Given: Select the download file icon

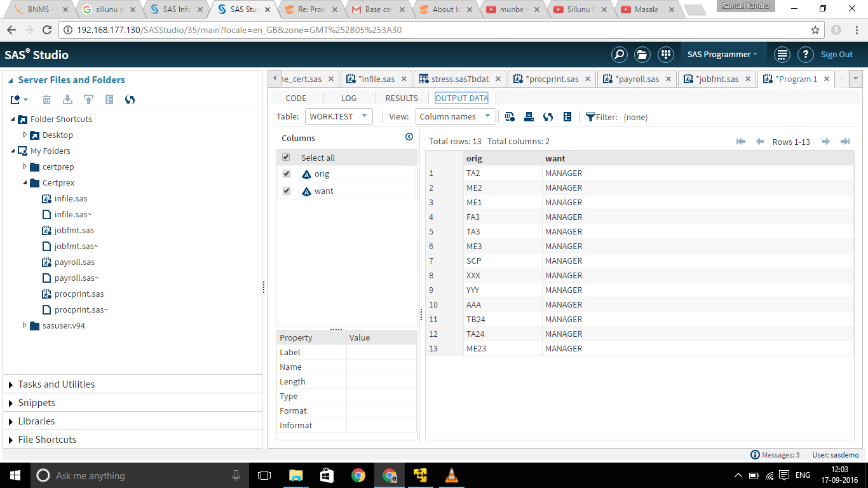Looking at the screenshot, I should [x=67, y=100].
